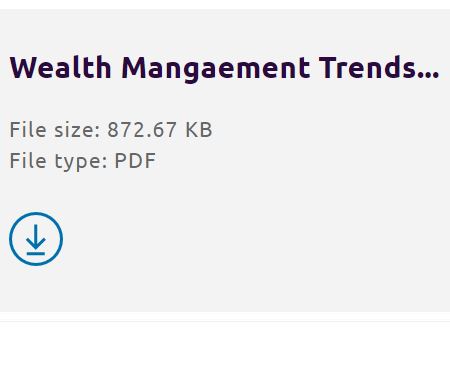Click the underline bar beneath the download arrow

(x=36, y=254)
